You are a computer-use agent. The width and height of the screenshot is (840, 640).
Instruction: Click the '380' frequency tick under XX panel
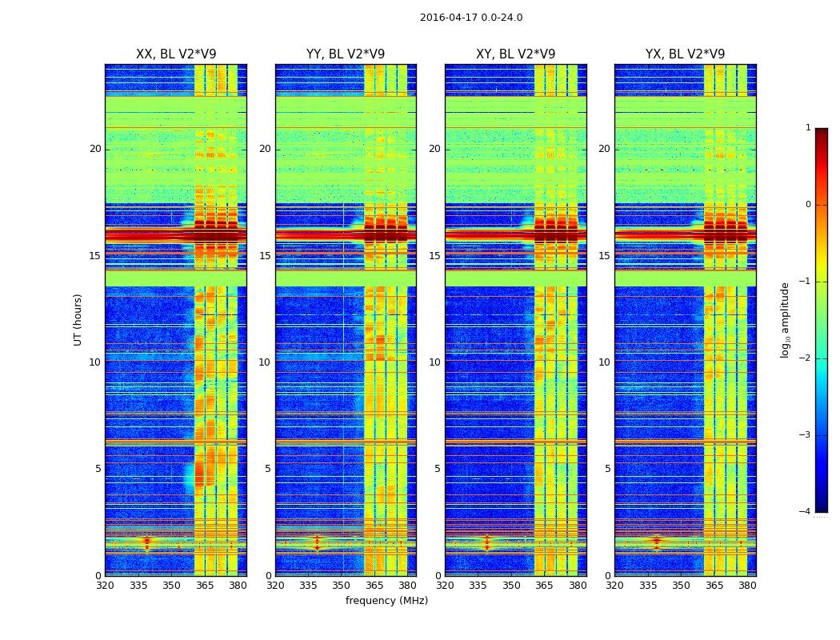tap(238, 586)
